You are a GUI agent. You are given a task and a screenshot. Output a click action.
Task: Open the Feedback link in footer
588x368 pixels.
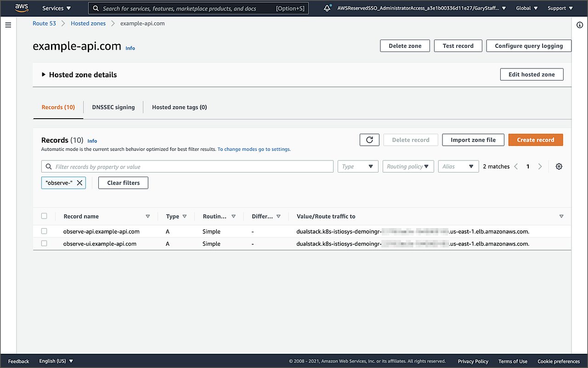pos(18,361)
